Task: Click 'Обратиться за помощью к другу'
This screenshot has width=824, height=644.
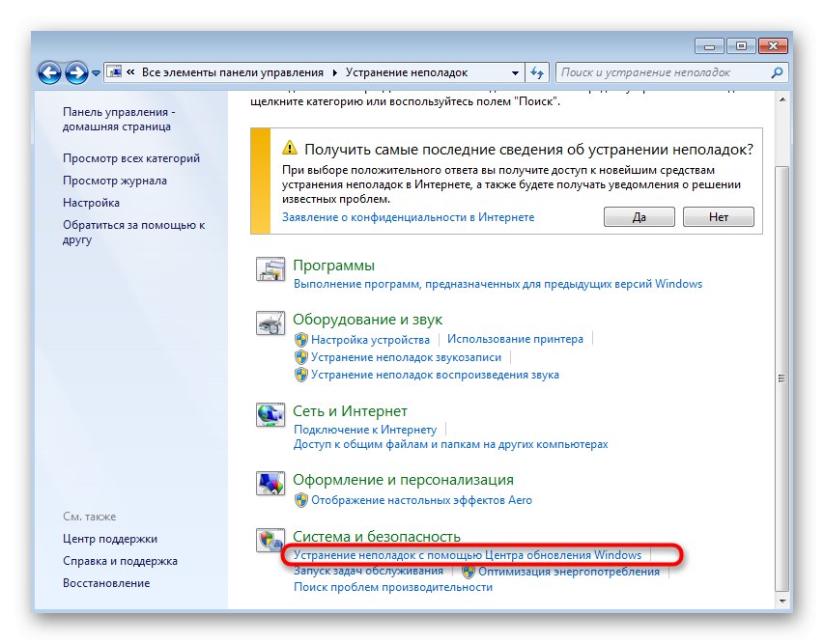Action: [x=133, y=232]
